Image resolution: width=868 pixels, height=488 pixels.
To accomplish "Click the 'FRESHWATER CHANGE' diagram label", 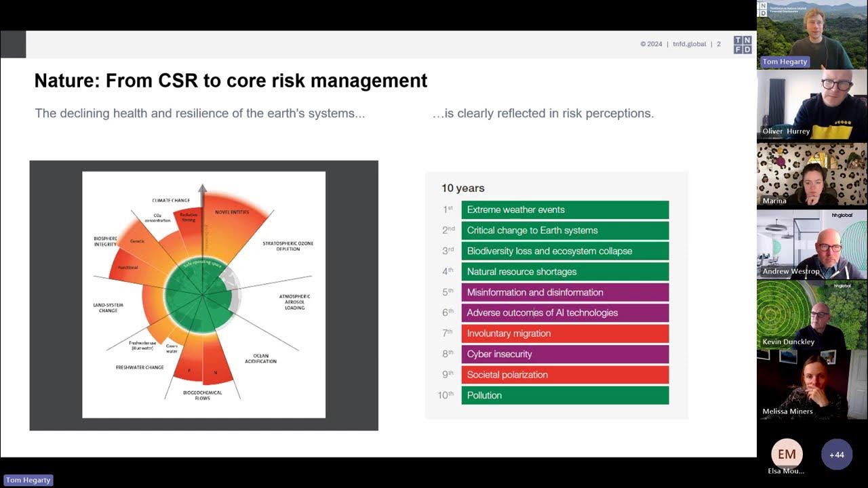I will pyautogui.click(x=140, y=367).
